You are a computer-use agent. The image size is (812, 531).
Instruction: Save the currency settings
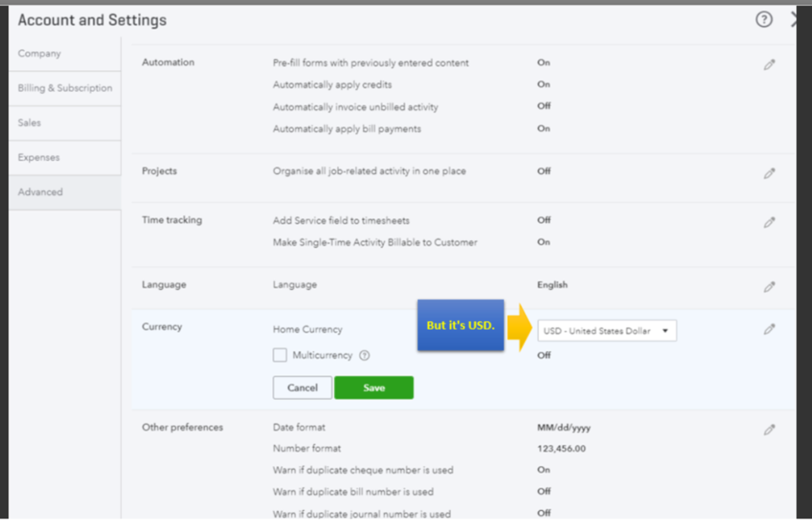point(374,388)
